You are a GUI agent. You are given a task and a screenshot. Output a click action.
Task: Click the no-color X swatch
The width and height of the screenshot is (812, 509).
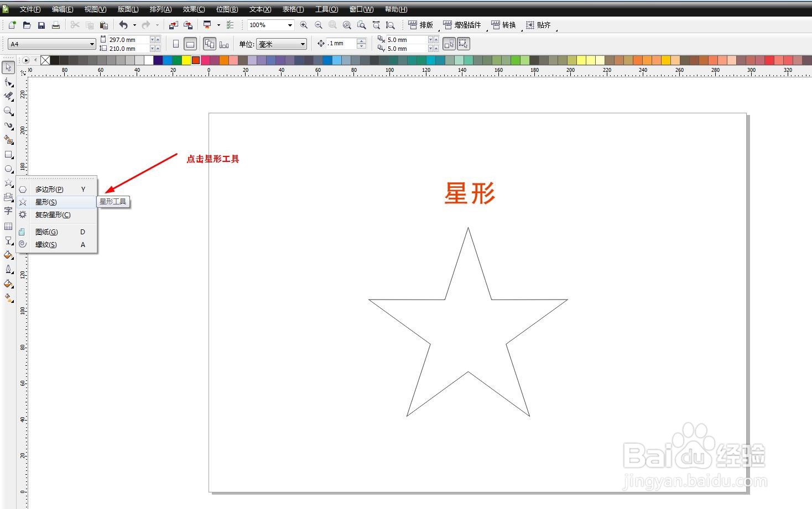45,60
